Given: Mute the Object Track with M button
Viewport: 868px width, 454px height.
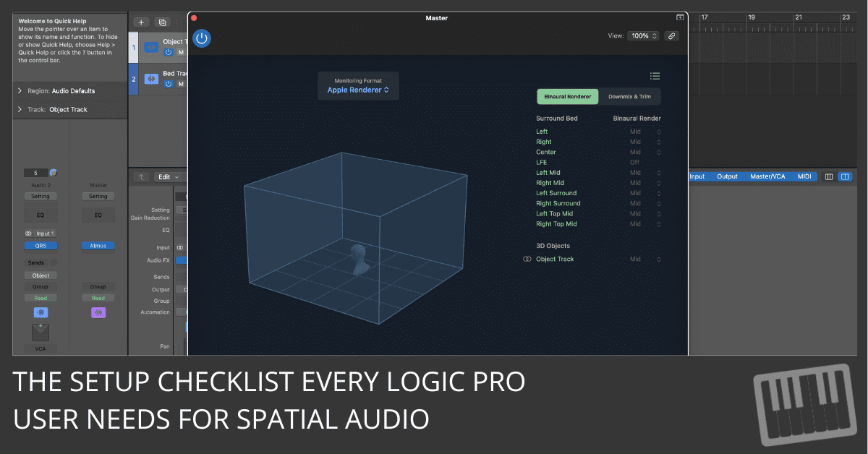Looking at the screenshot, I should [x=181, y=52].
